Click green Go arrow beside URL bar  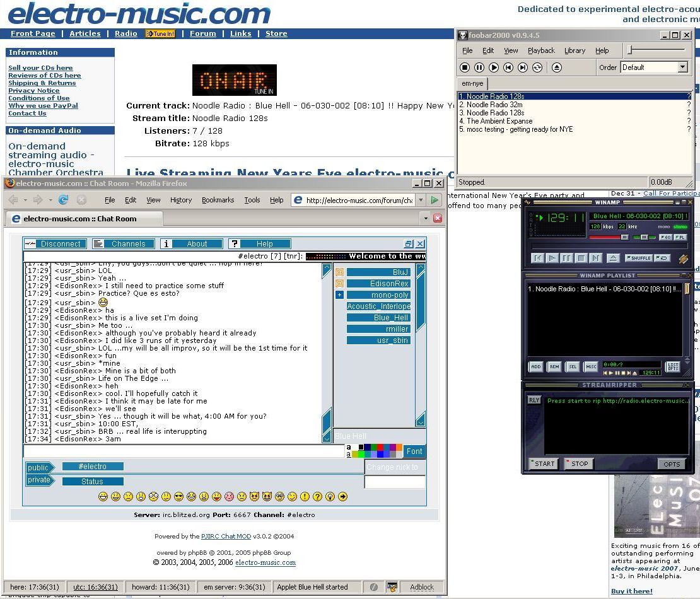point(435,200)
